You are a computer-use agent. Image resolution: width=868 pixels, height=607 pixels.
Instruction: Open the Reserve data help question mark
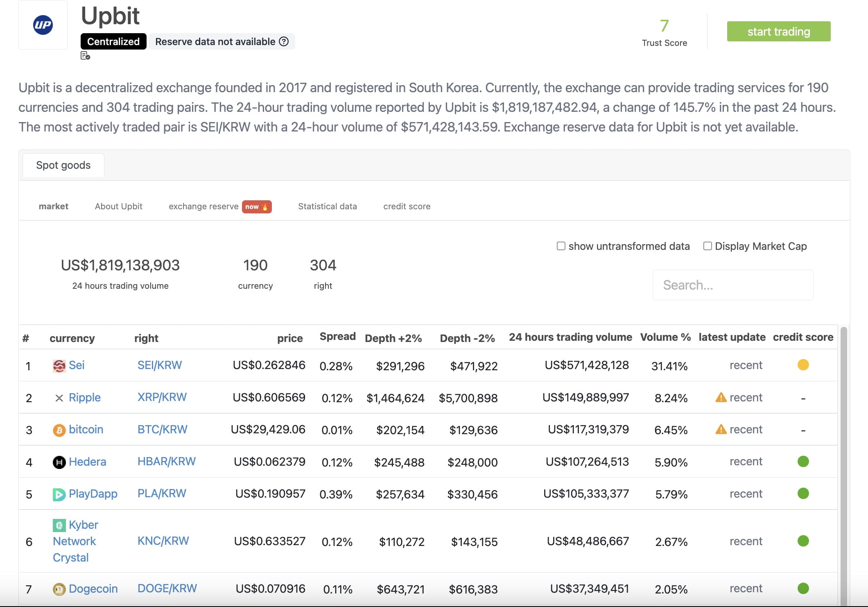click(x=285, y=41)
